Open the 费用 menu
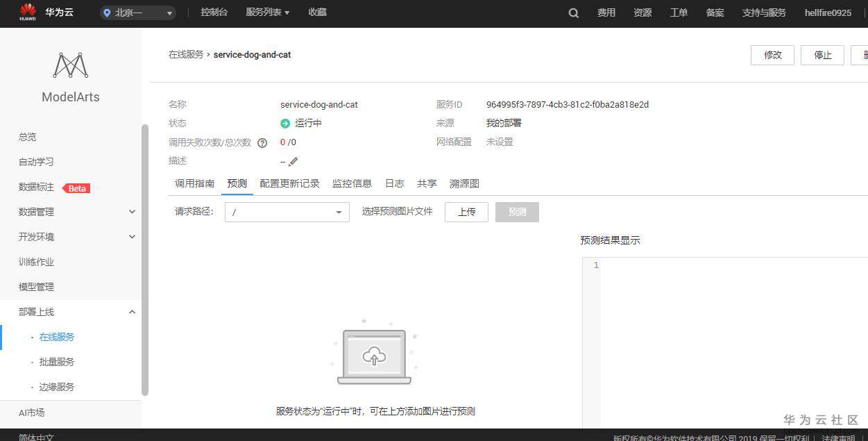Image resolution: width=868 pixels, height=441 pixels. pyautogui.click(x=606, y=13)
